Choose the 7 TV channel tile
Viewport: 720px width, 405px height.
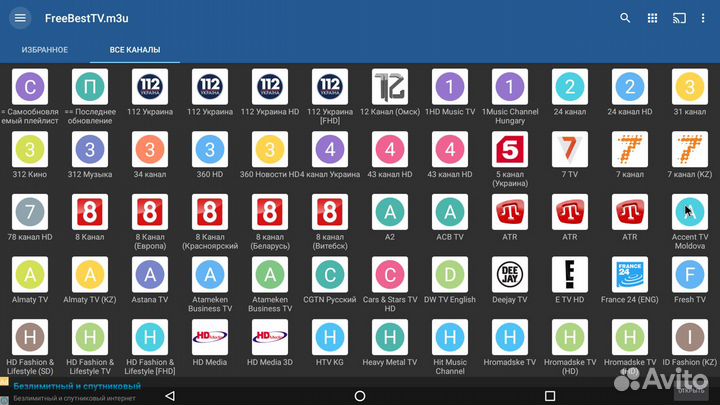[570, 150]
